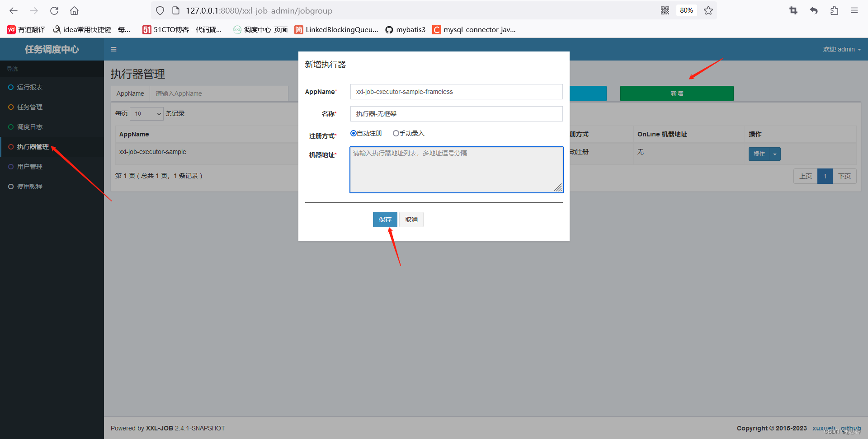
Task: Open the xuxueli footer link
Action: click(824, 428)
